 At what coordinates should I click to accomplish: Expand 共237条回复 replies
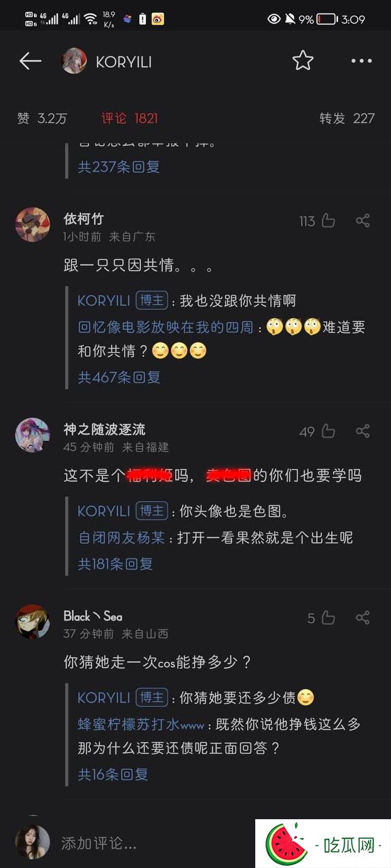click(x=119, y=166)
